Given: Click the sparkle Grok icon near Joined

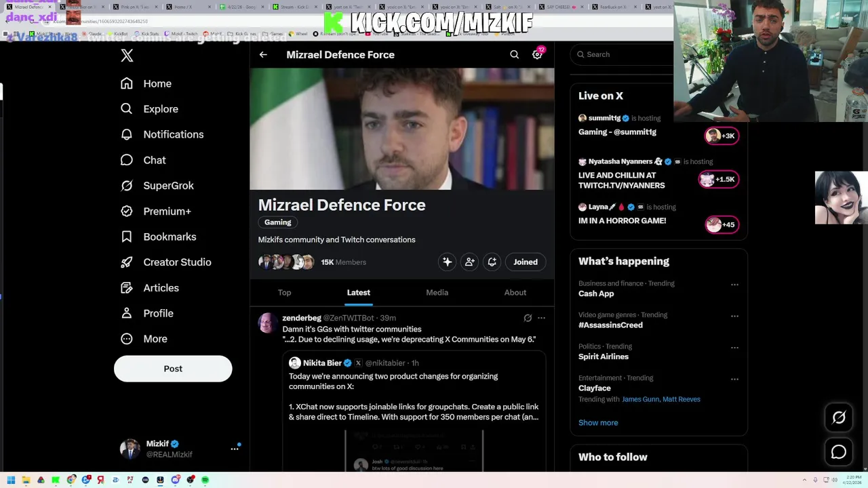Looking at the screenshot, I should (x=447, y=262).
